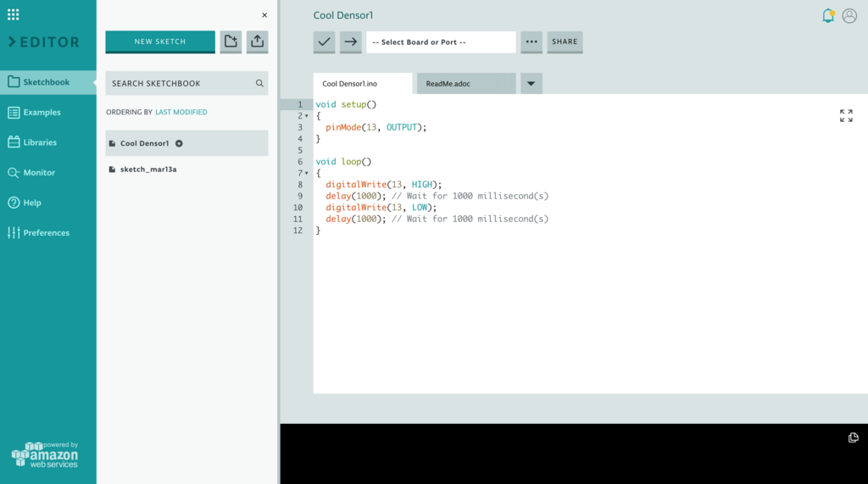Verify the sketch with checkmark button
Viewport: 868px width, 484px height.
[325, 42]
